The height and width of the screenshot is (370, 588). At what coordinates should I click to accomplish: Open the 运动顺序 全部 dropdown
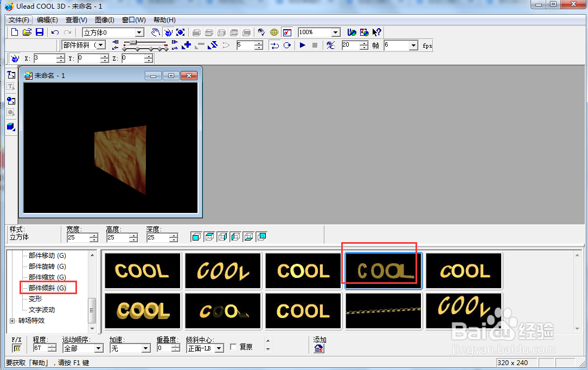[x=99, y=348]
